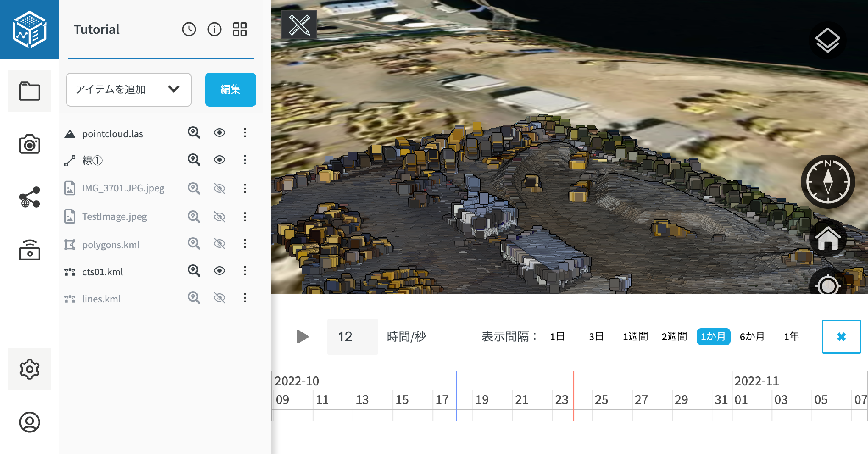This screenshot has width=868, height=454.
Task: Play the timeline animation
Action: [302, 337]
